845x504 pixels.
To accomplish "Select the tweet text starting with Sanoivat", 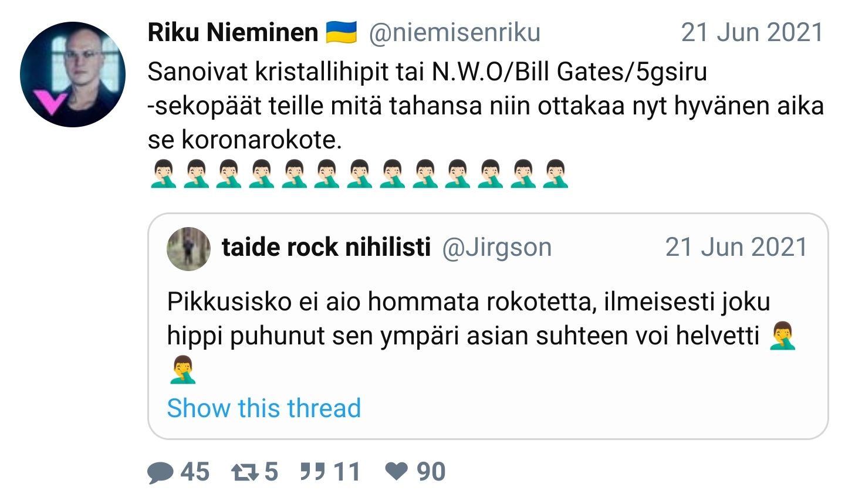I will point(427,106).
